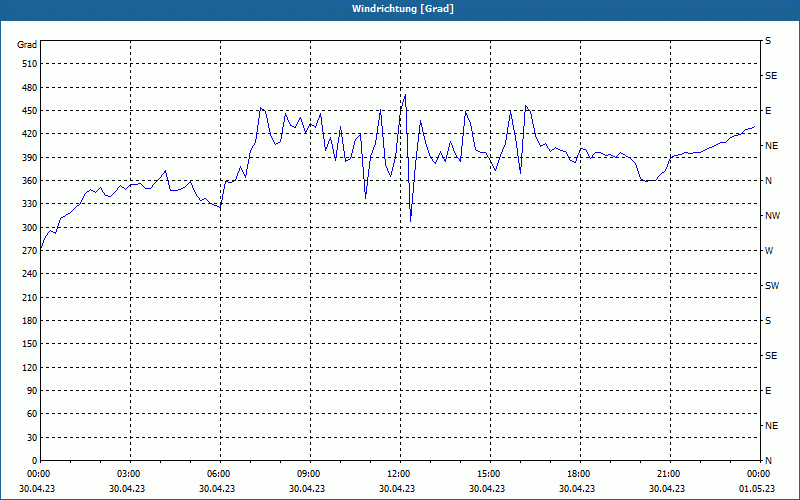The image size is (800, 500).
Task: Click the NW compass label
Action: (x=772, y=216)
